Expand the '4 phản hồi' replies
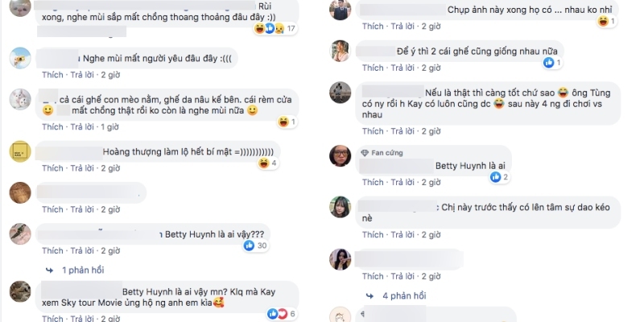The image size is (644, 322). (404, 295)
